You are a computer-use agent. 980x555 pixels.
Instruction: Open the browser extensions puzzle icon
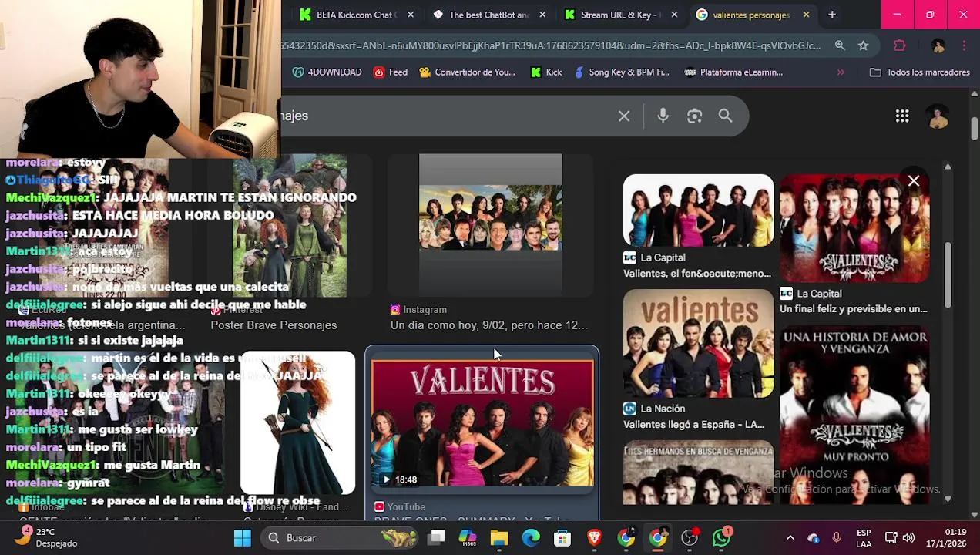(x=899, y=45)
